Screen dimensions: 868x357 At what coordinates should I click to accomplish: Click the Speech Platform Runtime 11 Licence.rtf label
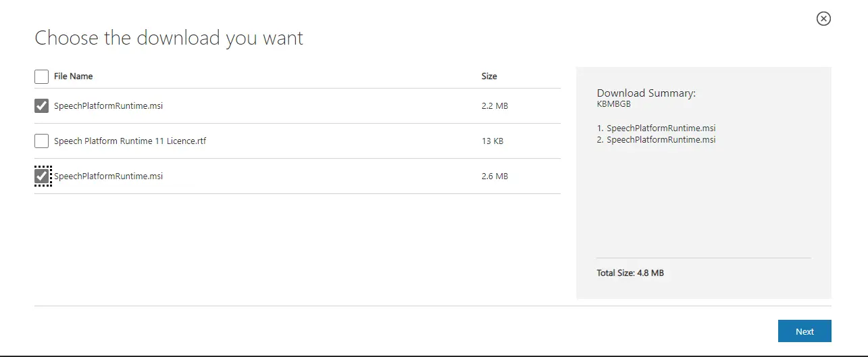(130, 141)
